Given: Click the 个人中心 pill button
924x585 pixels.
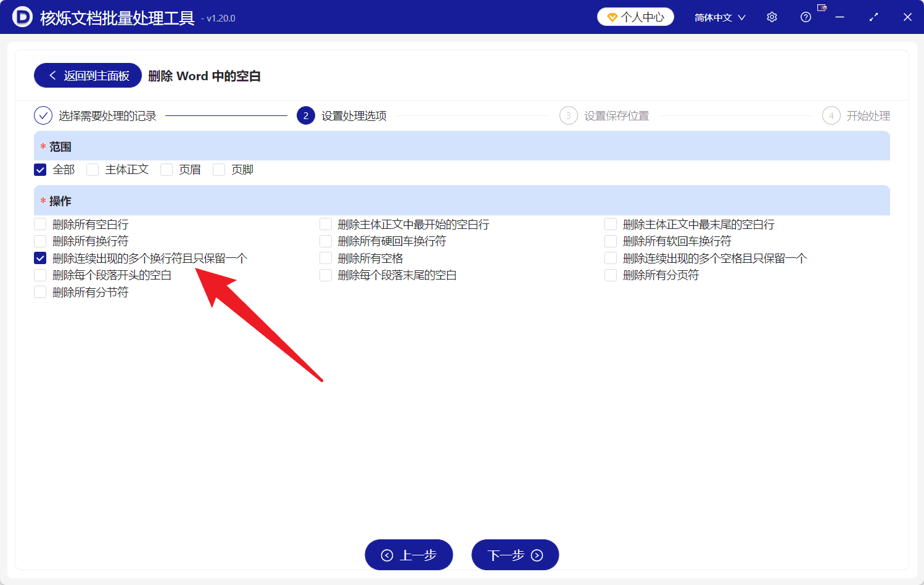Looking at the screenshot, I should (635, 17).
